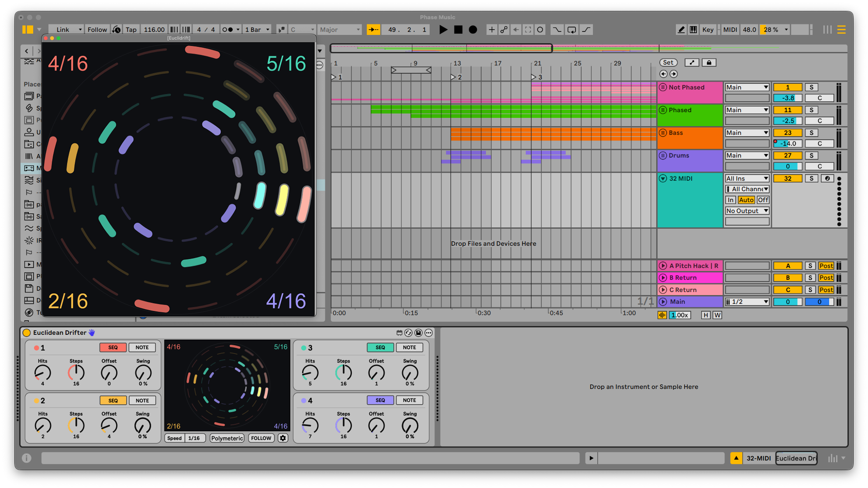
Task: Save the Euclidean Drifter preset disk icon
Action: point(418,333)
